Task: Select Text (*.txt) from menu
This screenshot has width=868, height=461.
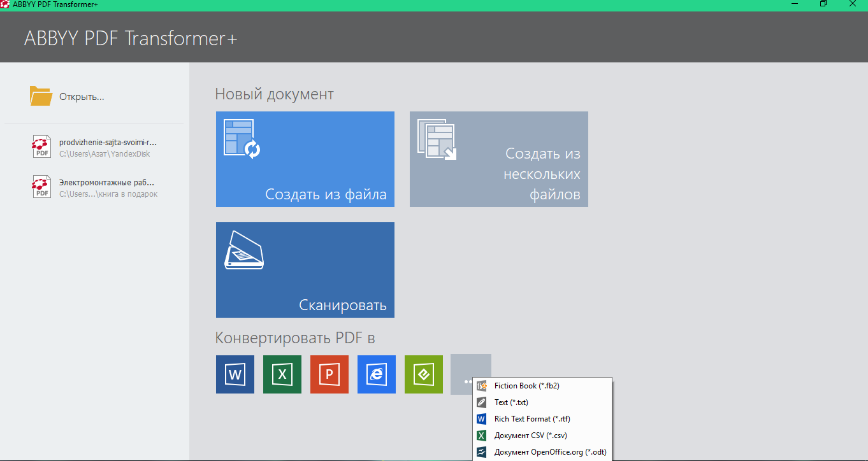Action: pyautogui.click(x=542, y=402)
